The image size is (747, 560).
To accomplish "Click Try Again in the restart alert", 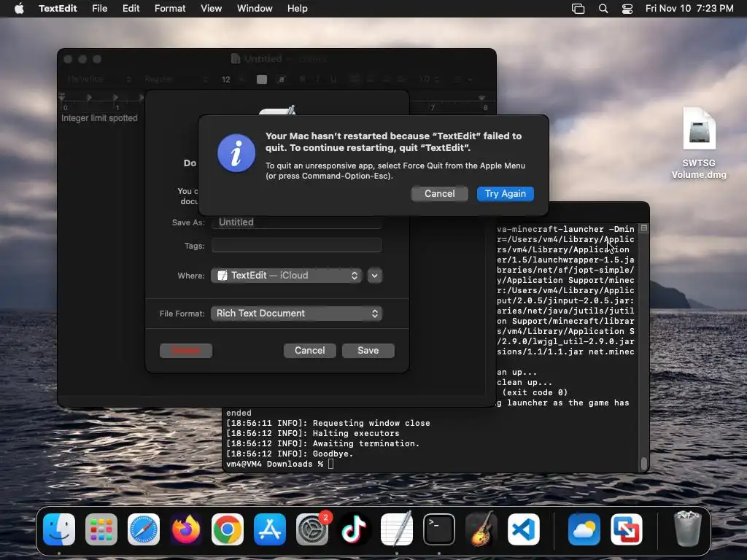I will pyautogui.click(x=505, y=193).
